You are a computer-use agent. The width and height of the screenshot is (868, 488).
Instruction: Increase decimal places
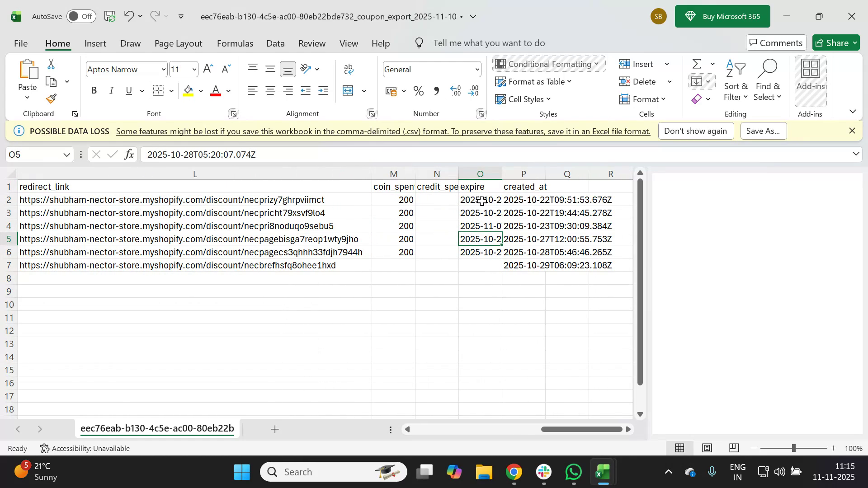coord(456,90)
